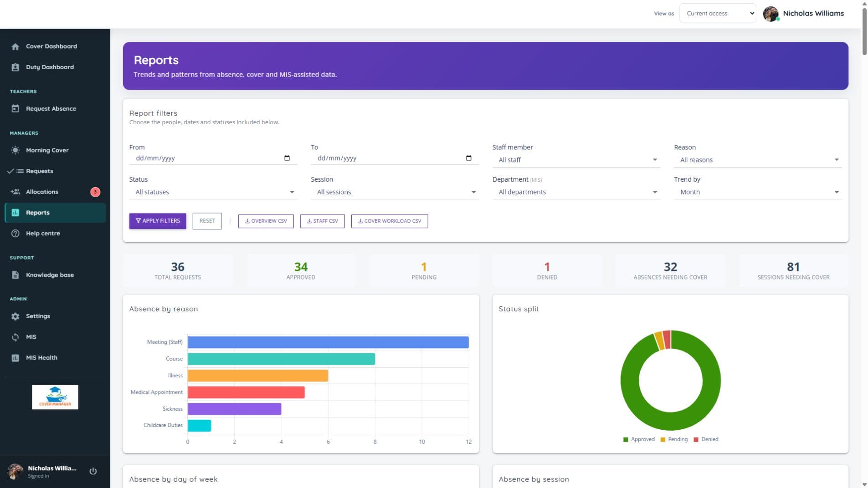Open the Staff member dropdown
The width and height of the screenshot is (868, 488).
(x=576, y=160)
